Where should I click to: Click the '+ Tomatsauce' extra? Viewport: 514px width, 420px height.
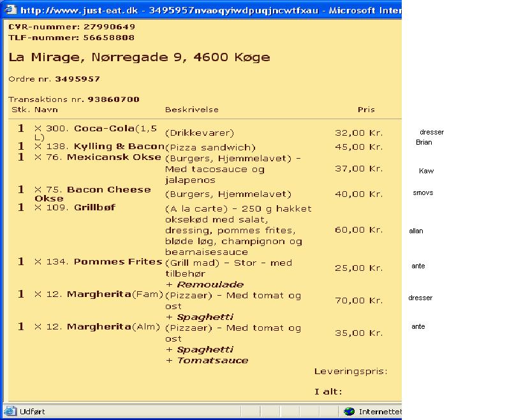[x=207, y=361]
